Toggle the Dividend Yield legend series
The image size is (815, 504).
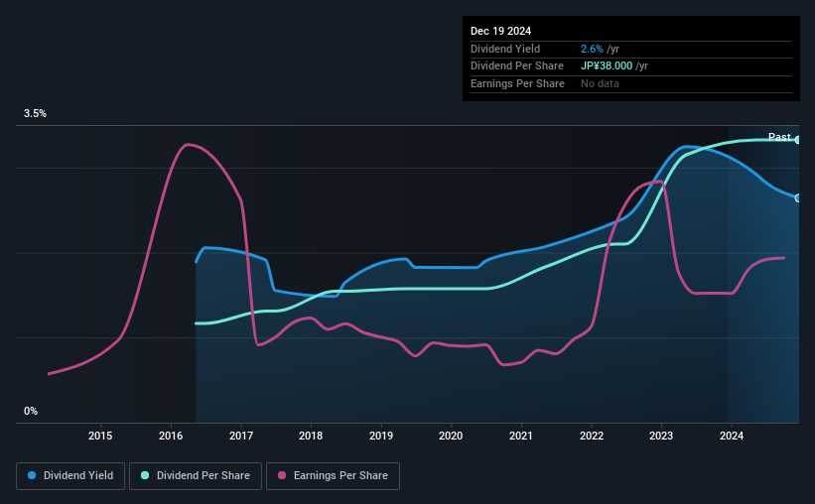tap(70, 476)
